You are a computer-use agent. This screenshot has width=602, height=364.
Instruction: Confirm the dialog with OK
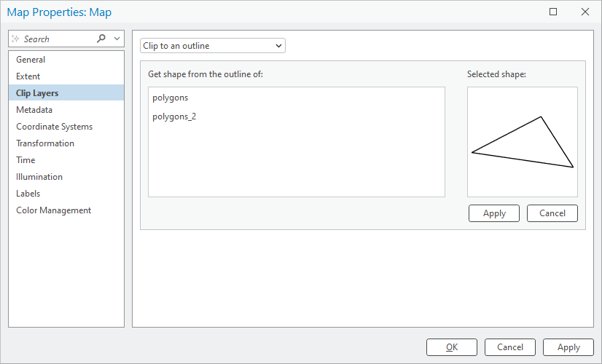point(451,347)
